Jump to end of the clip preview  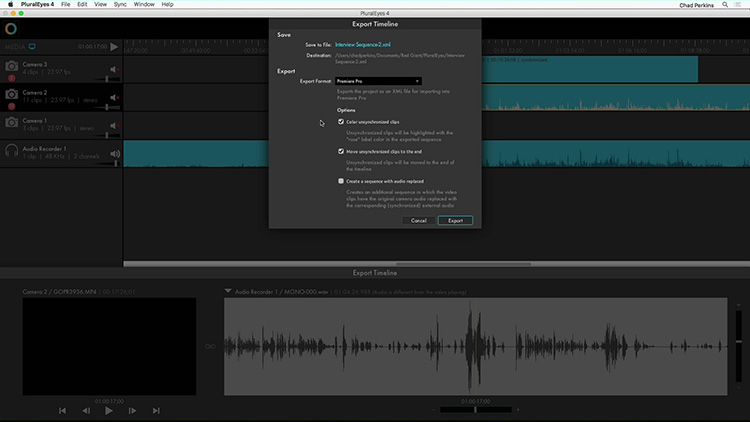click(156, 411)
